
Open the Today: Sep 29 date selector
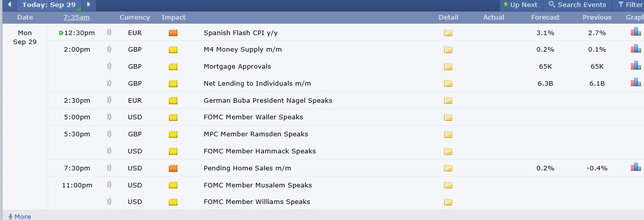[49, 5]
